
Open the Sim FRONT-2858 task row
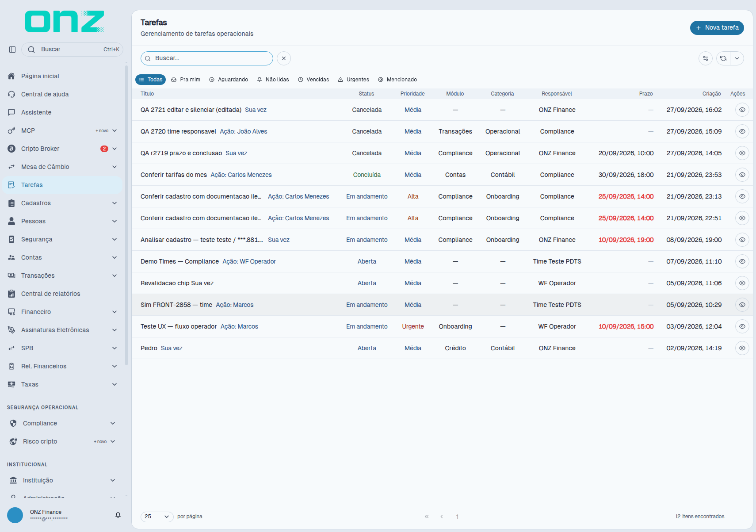[x=442, y=305]
